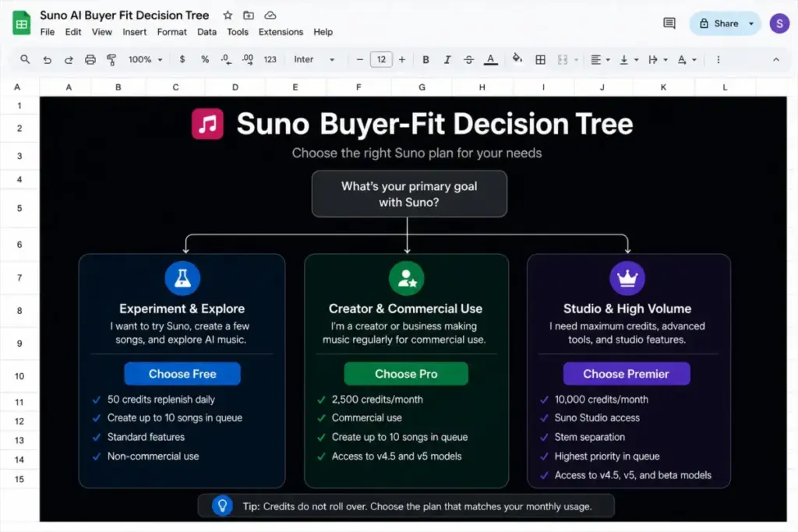
Task: Select row 10 header
Action: 19,376
